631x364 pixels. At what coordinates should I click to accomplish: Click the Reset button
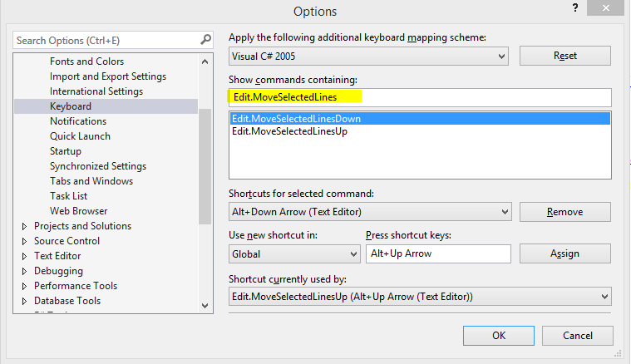(x=565, y=56)
